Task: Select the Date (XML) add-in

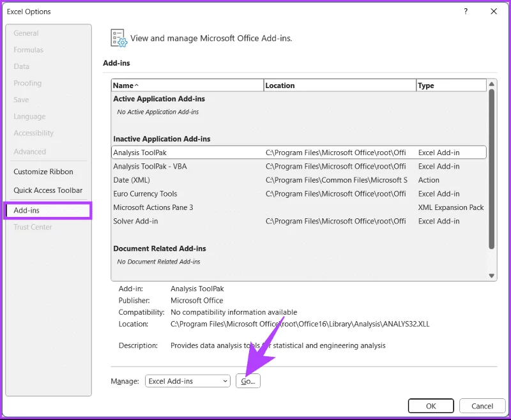Action: pyautogui.click(x=299, y=180)
